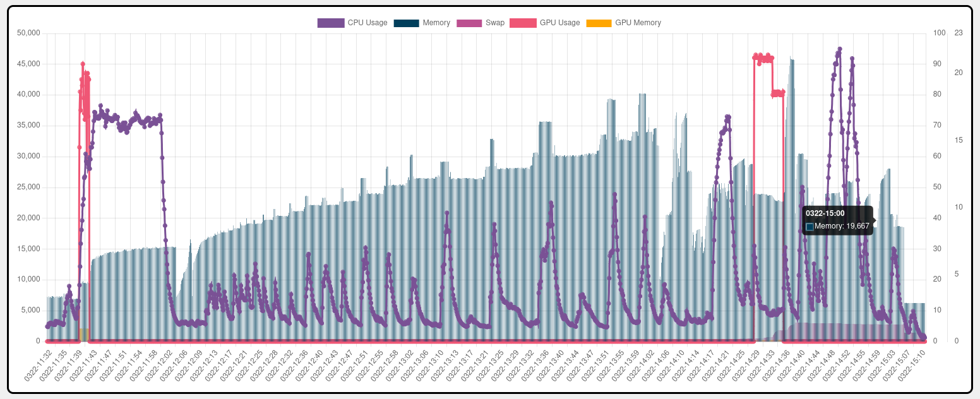Click the 20,000 left axis label
This screenshot has width=980, height=399.
pos(28,218)
